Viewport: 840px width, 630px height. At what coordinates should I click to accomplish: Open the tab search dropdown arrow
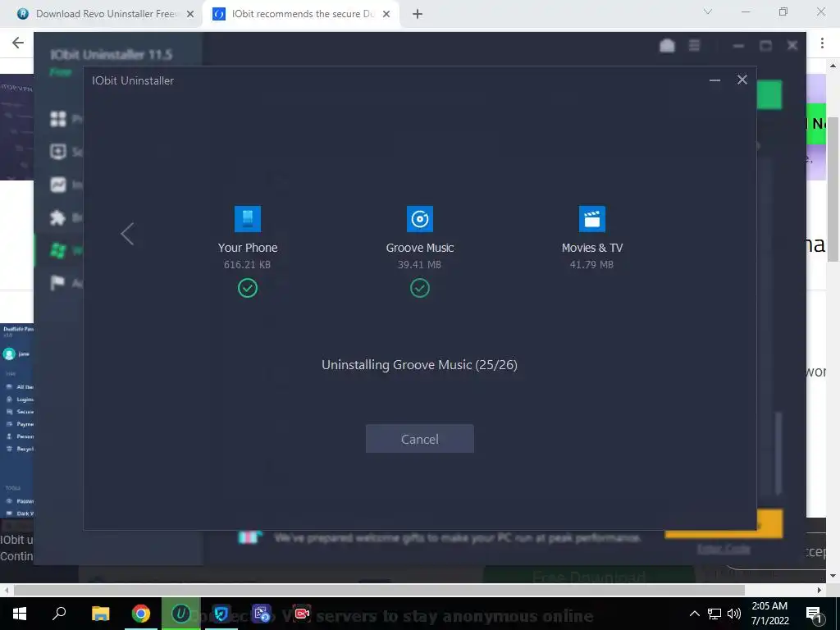tap(708, 11)
